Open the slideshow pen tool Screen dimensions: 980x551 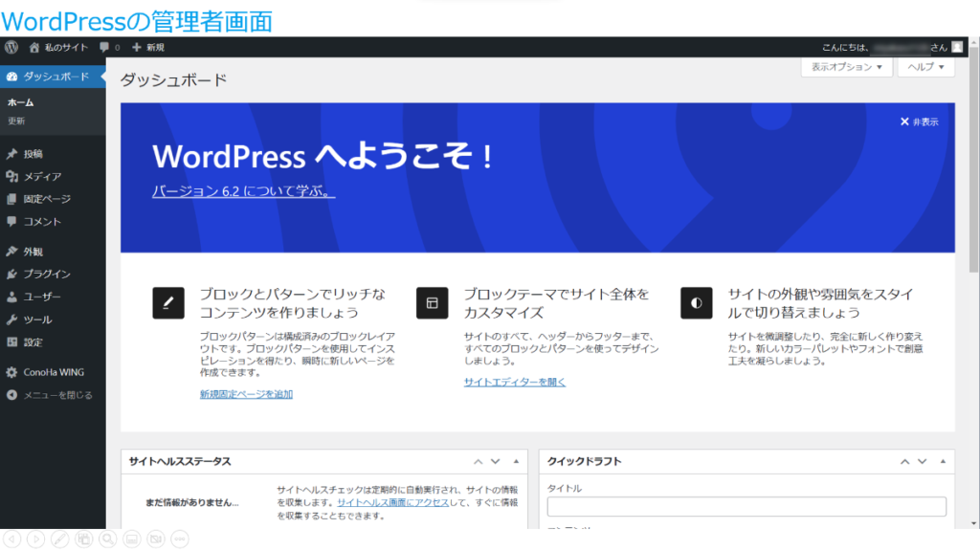[x=60, y=540]
